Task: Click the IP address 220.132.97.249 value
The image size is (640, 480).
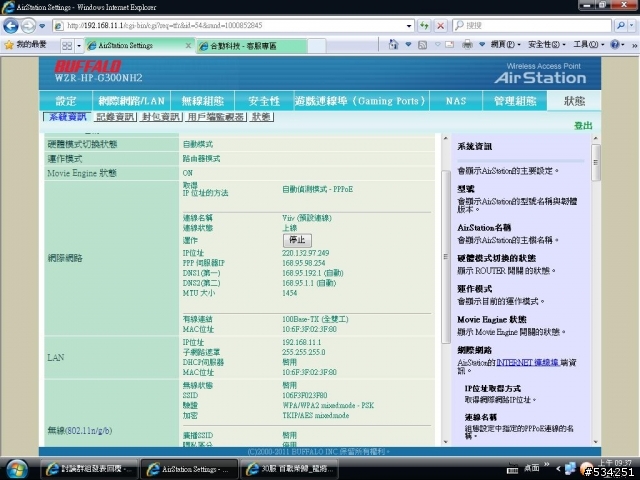Action: click(305, 253)
